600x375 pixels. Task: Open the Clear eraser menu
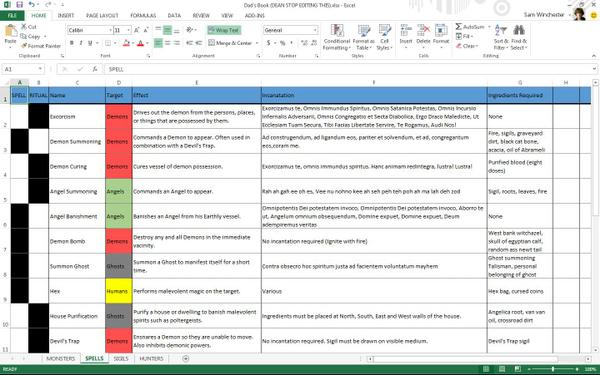pyautogui.click(x=467, y=46)
